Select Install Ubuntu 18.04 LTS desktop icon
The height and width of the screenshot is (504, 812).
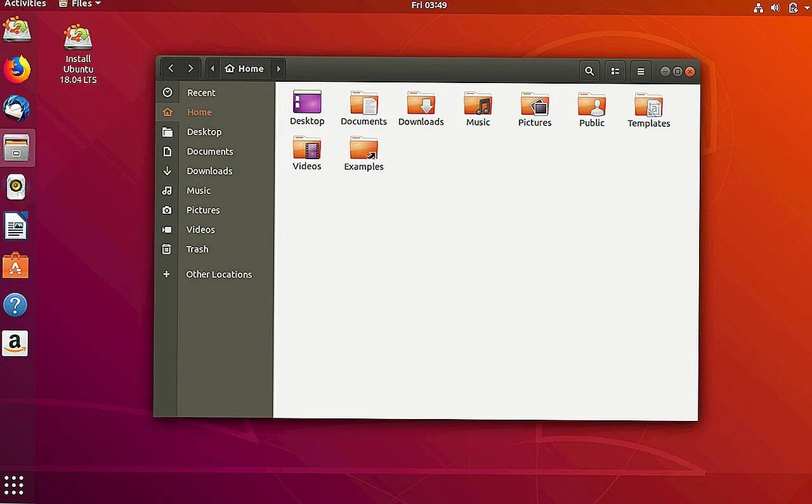point(78,54)
